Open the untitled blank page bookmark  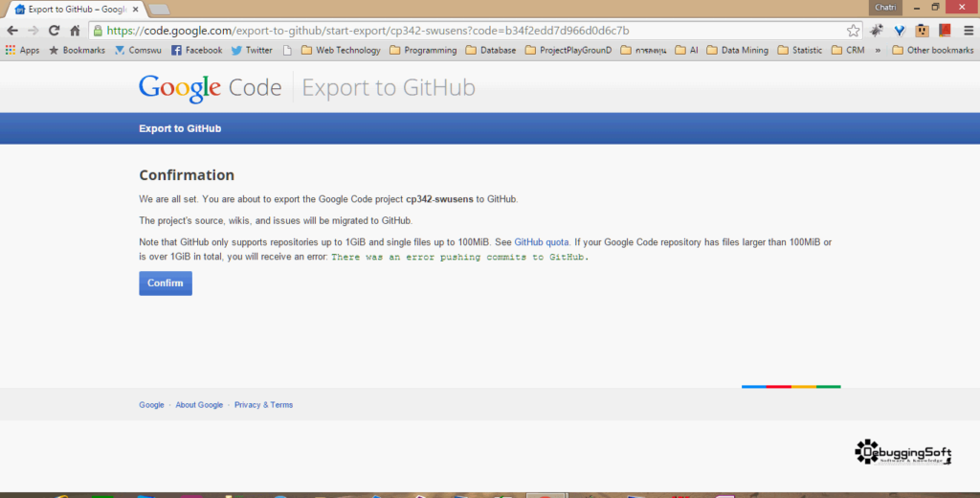[x=287, y=50]
